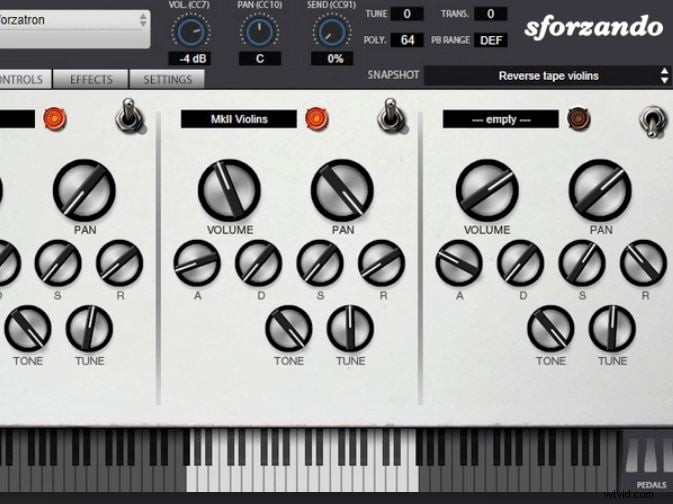Screen dimensions: 673x504
Task: Flip the toggle switch in first section
Action: coord(129,115)
